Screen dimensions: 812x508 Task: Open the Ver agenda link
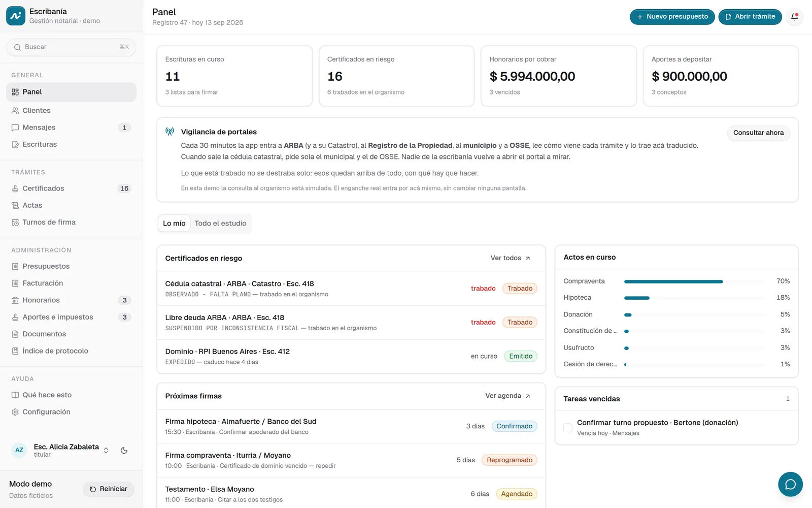click(508, 396)
